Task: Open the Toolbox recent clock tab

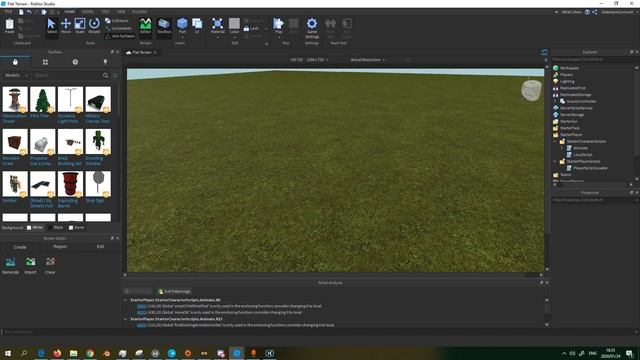Action: [x=75, y=62]
